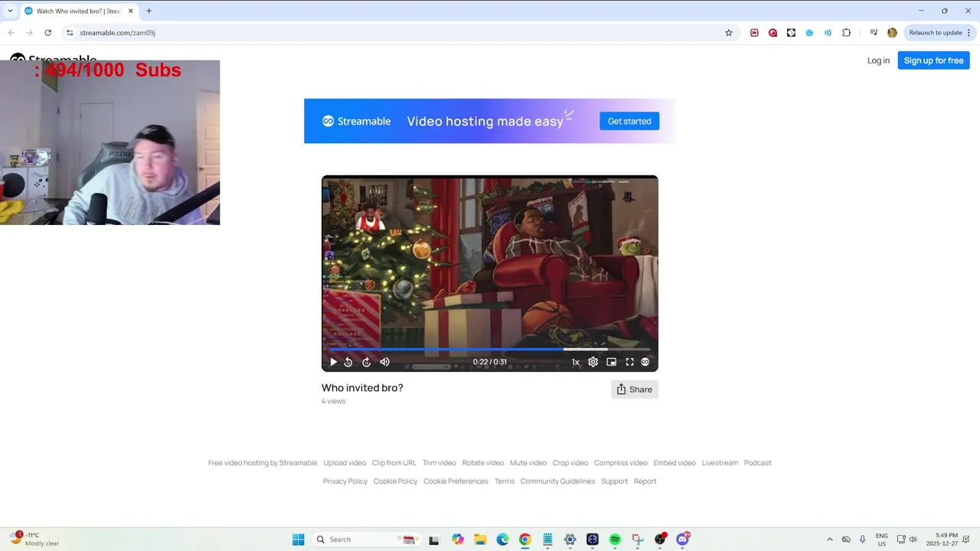980x551 pixels.
Task: Click the taskbar Search box
Action: 367,540
